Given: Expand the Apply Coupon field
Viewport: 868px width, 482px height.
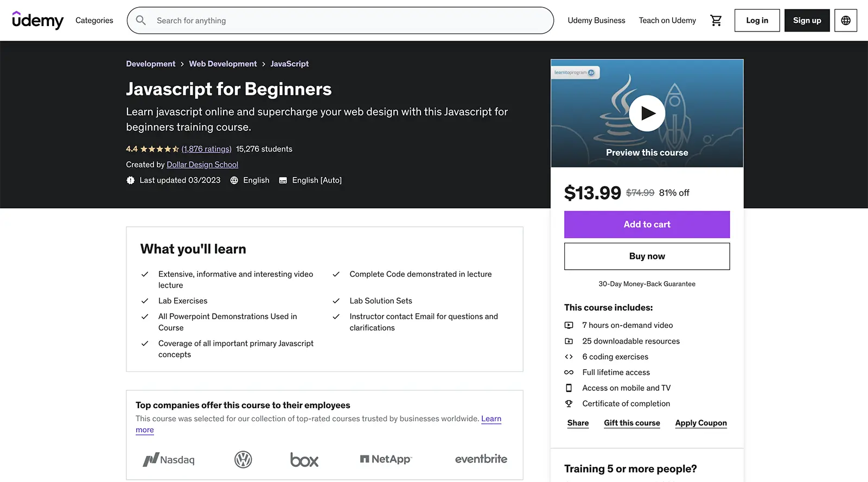Looking at the screenshot, I should click(x=700, y=423).
